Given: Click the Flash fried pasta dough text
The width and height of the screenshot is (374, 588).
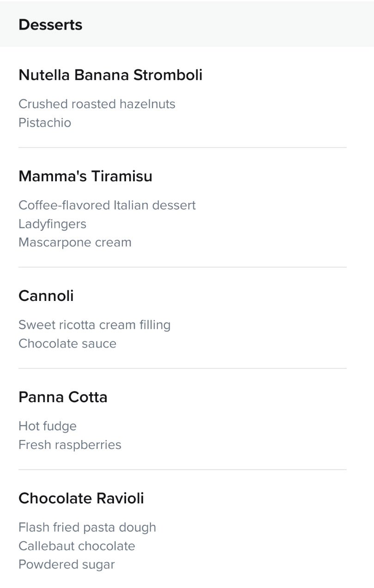Looking at the screenshot, I should (87, 527).
